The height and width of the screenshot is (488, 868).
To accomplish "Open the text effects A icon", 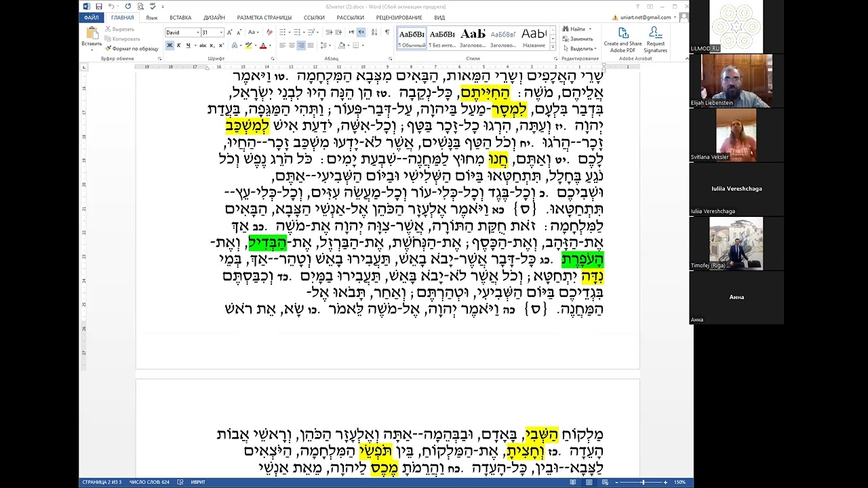I will (234, 45).
